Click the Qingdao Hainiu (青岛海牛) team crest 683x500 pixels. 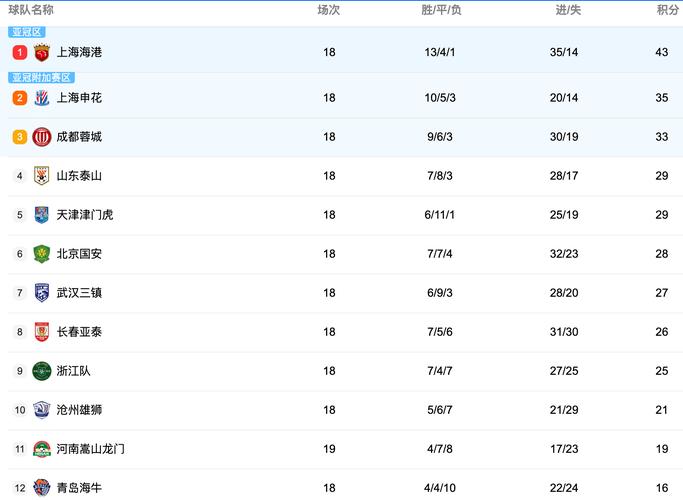(41, 488)
